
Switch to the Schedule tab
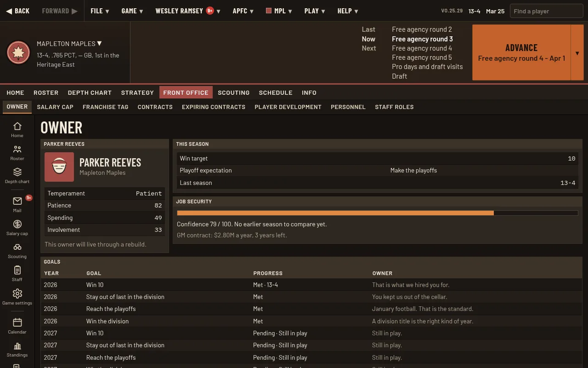coord(276,92)
